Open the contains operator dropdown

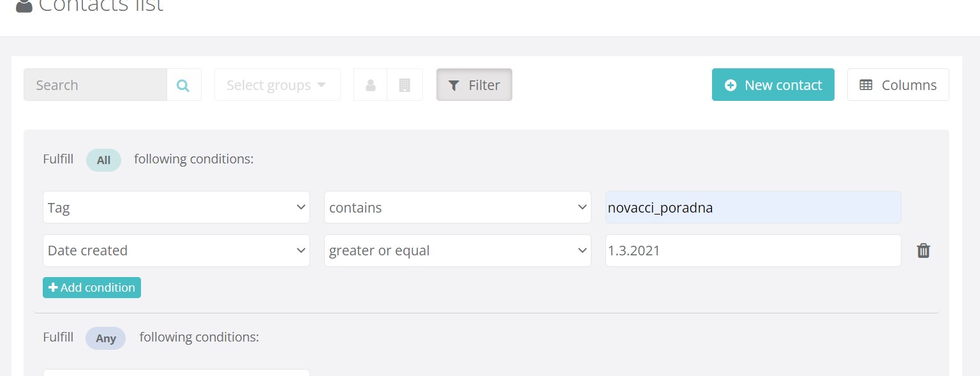pos(457,207)
